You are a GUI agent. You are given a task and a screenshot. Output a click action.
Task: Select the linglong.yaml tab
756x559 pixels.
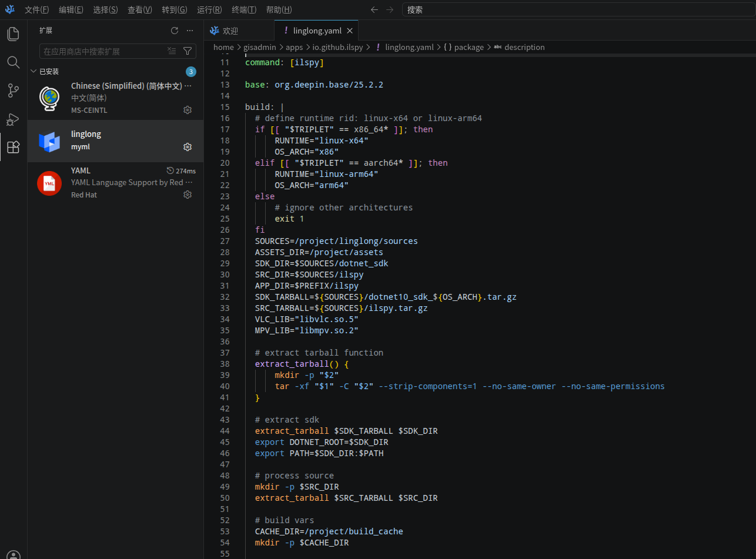coord(316,31)
